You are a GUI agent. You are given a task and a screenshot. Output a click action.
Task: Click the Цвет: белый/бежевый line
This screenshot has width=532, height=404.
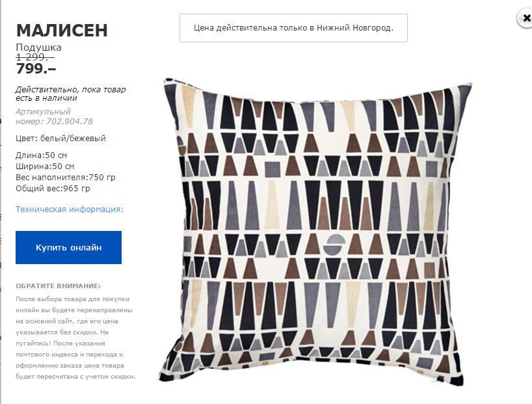click(60, 139)
